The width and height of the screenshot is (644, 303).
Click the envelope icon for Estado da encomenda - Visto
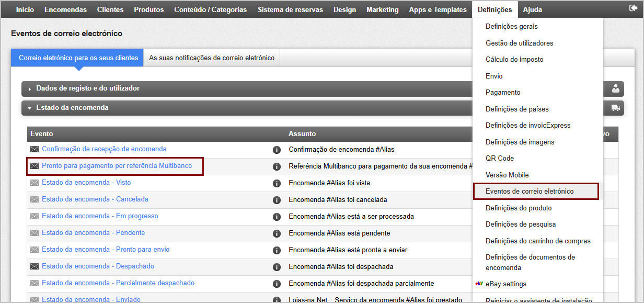(34, 183)
